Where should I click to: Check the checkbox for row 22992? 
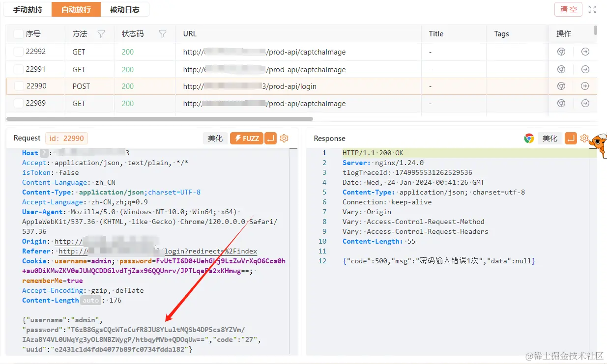(18, 52)
